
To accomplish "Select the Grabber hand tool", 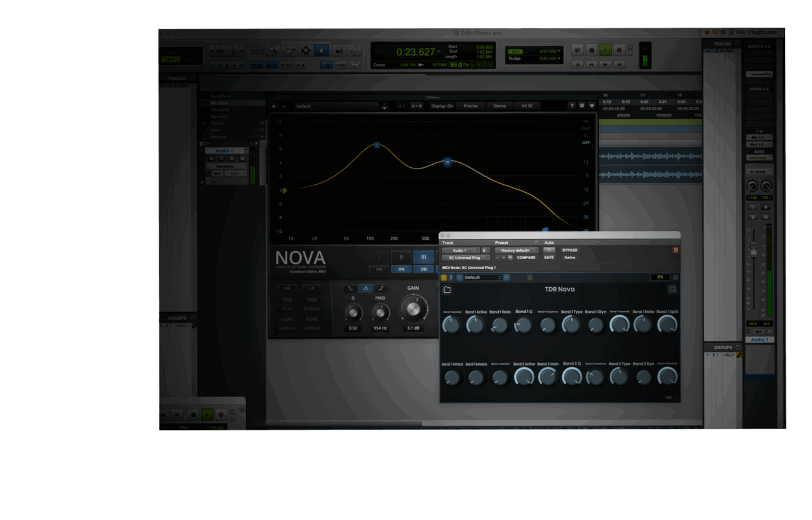I will (x=321, y=50).
